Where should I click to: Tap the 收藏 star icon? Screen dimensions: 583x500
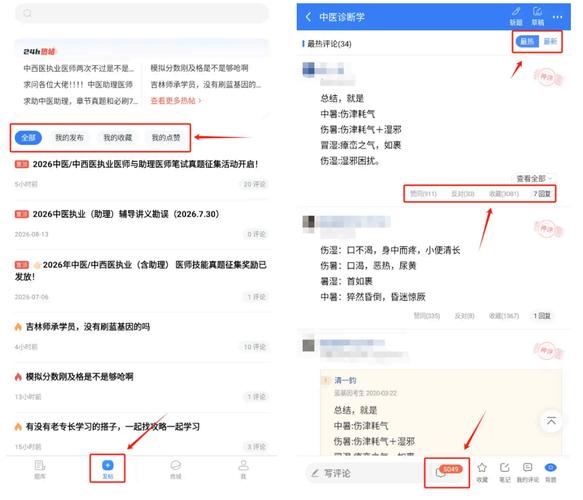tap(482, 467)
